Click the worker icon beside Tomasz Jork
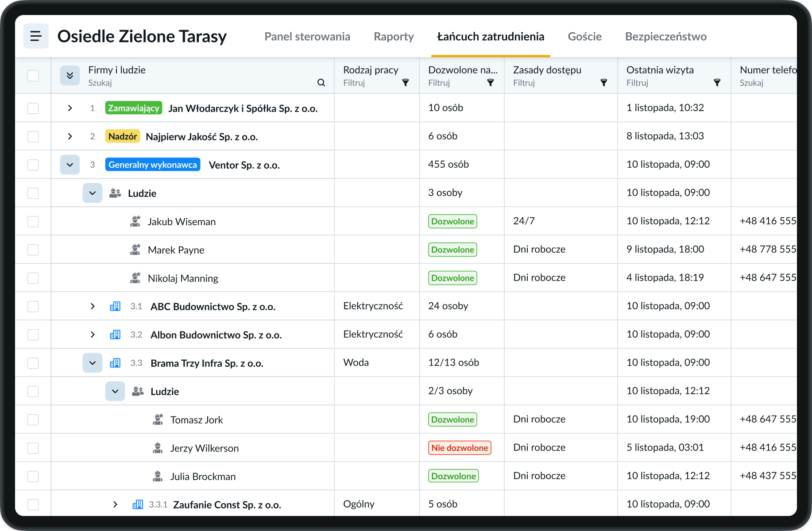 tap(158, 419)
